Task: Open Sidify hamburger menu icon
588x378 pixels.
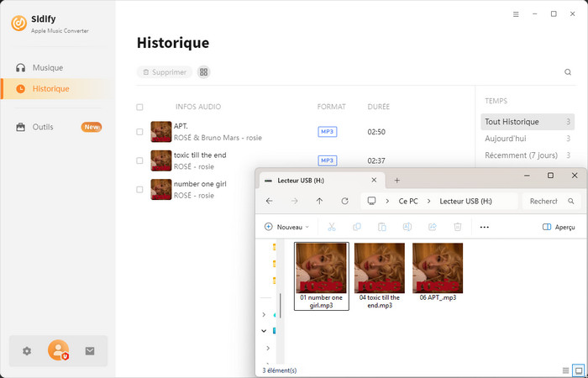Action: coord(516,13)
